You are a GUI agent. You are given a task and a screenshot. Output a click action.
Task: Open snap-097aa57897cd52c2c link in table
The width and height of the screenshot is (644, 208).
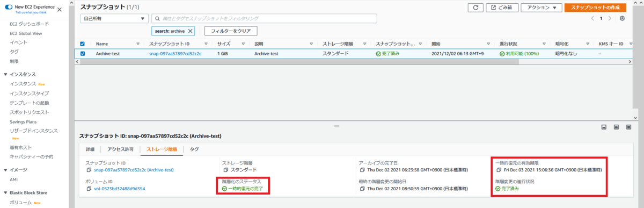[175, 54]
